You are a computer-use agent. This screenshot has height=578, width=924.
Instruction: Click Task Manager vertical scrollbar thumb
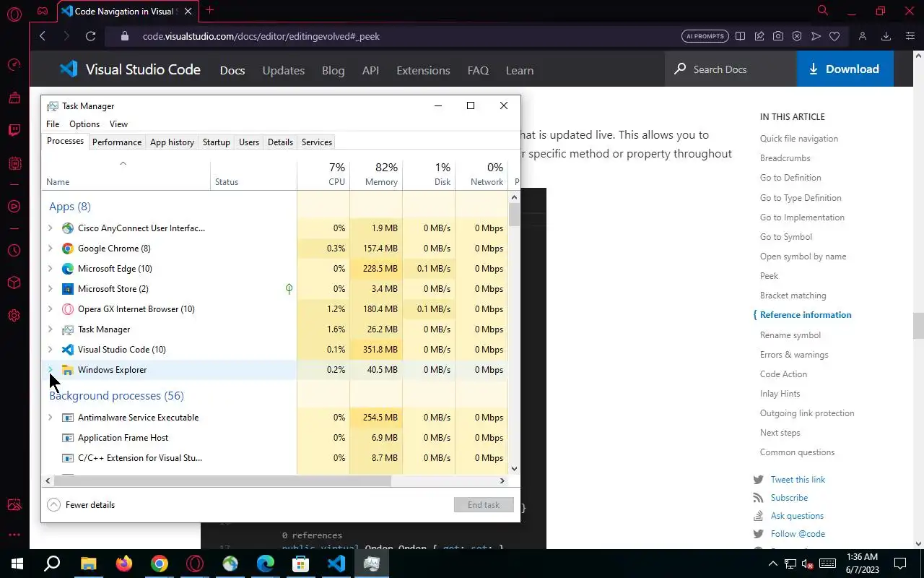click(514, 215)
